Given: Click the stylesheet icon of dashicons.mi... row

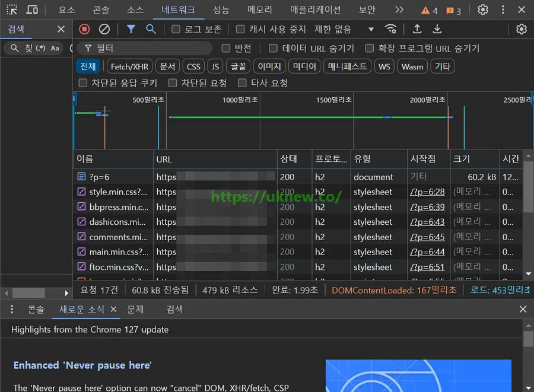Looking at the screenshot, I should [x=81, y=222].
